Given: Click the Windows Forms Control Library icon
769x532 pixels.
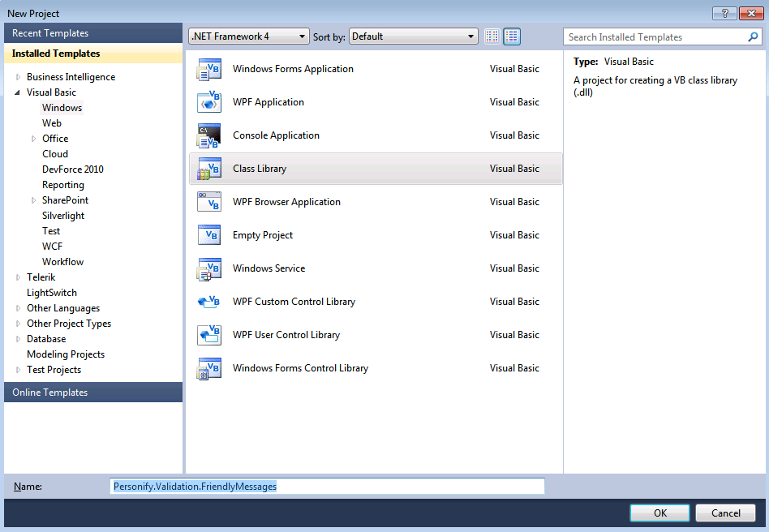Looking at the screenshot, I should pos(209,368).
